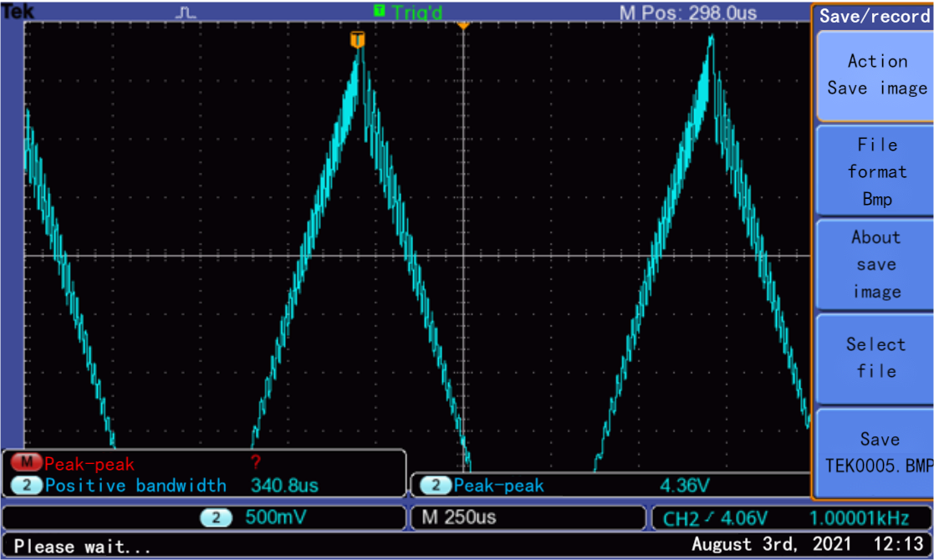The image size is (934, 560).
Task: Open the Select file option
Action: (x=875, y=358)
